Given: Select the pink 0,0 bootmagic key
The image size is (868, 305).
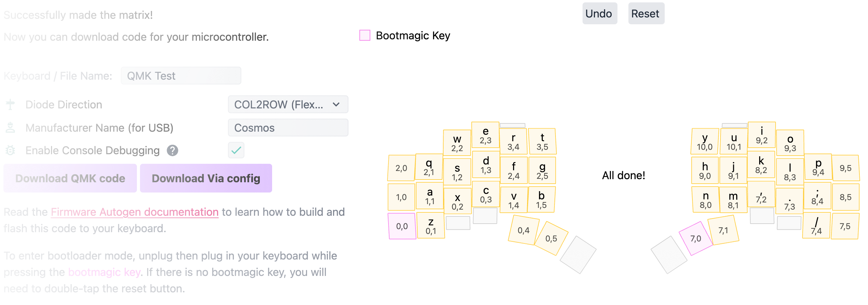Looking at the screenshot, I should coord(402,226).
